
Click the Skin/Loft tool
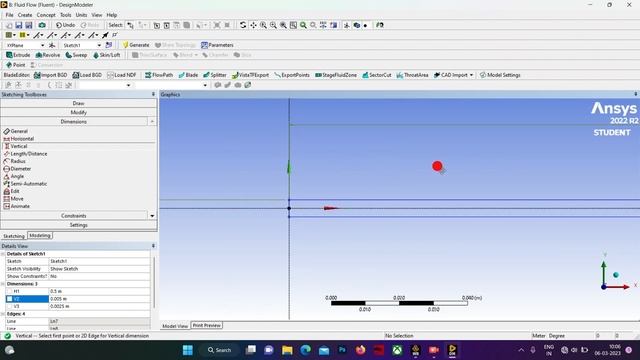pyautogui.click(x=107, y=55)
